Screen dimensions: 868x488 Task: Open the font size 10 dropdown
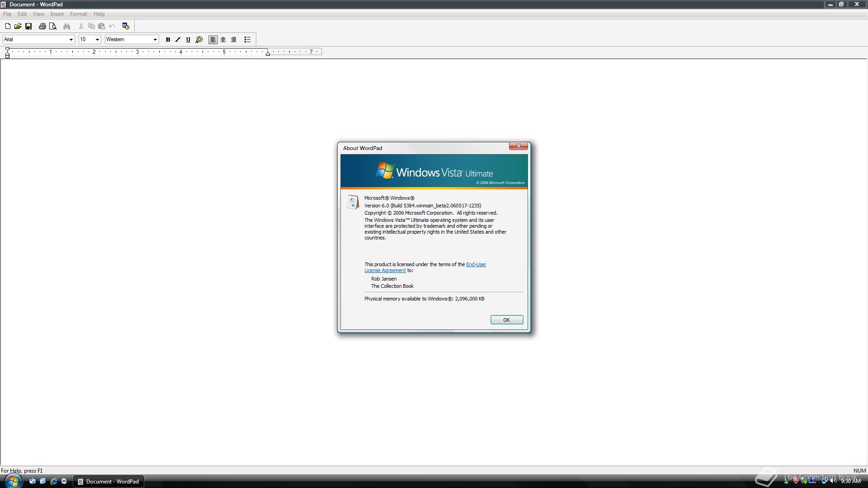pyautogui.click(x=97, y=40)
